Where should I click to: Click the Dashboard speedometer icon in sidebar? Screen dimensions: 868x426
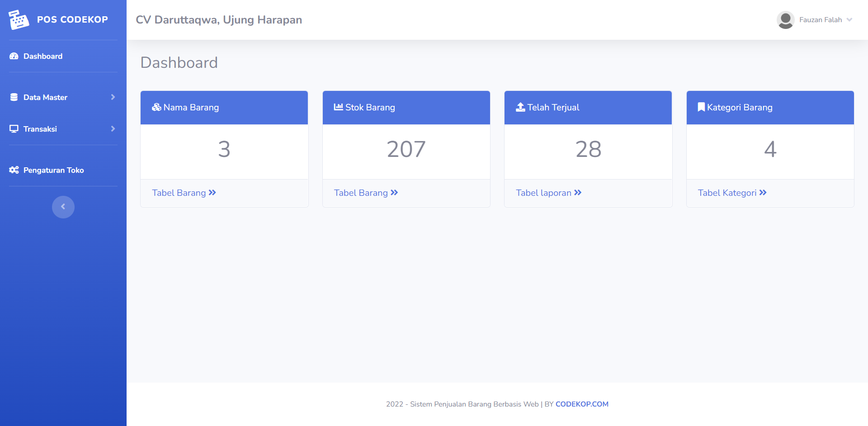14,56
